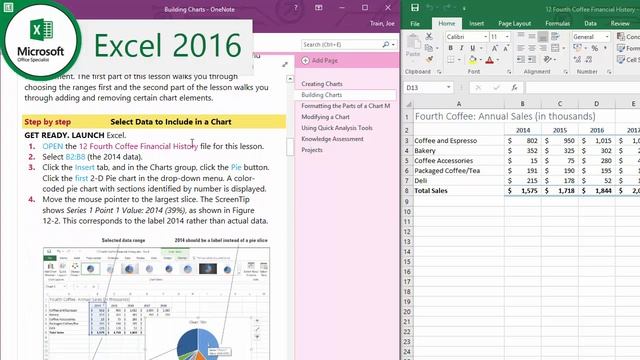Click the Insert Function fx icon
The width and height of the screenshot is (640, 360).
click(514, 87)
